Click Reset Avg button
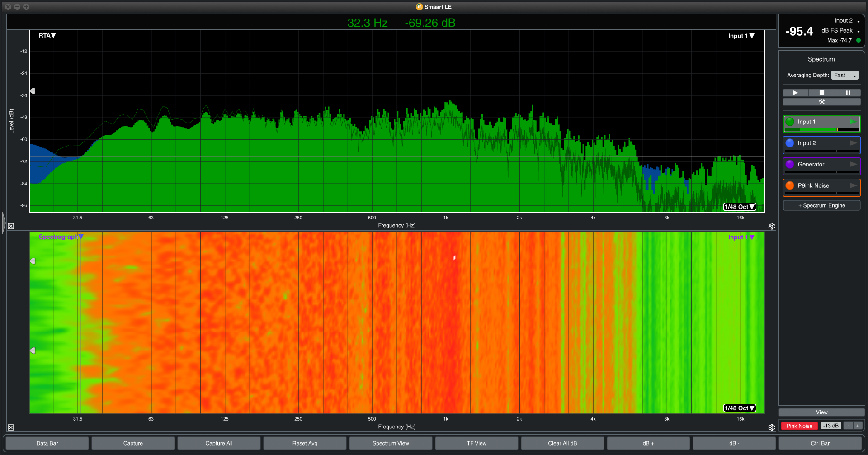The height and width of the screenshot is (455, 868). tap(305, 443)
